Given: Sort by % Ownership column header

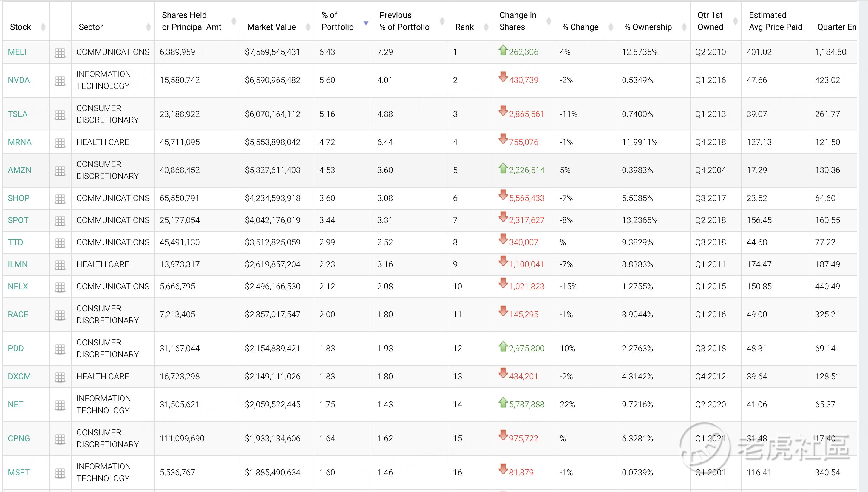Looking at the screenshot, I should pos(648,27).
